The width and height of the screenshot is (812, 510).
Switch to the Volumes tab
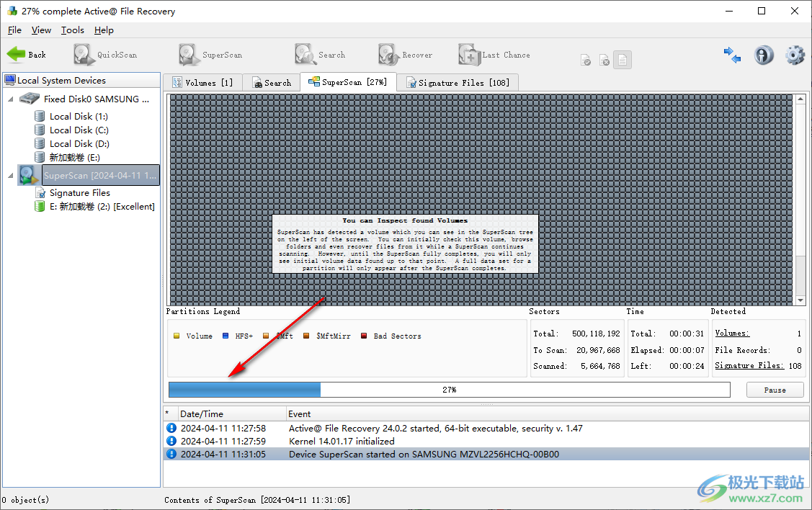click(202, 83)
